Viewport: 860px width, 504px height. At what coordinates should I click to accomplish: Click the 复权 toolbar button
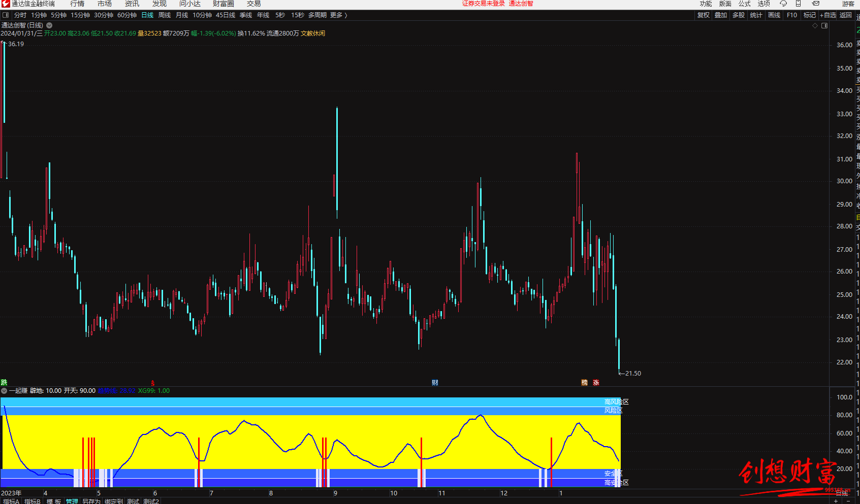704,15
